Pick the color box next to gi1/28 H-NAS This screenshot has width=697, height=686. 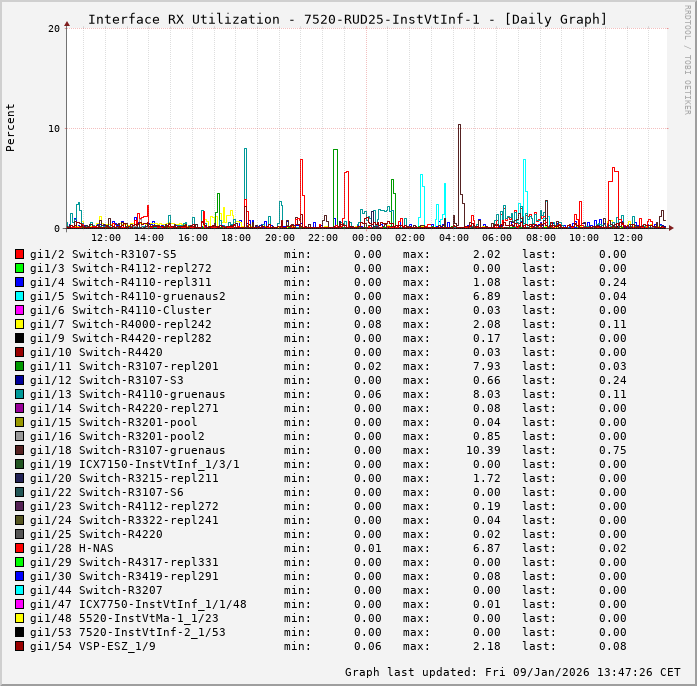point(19,548)
